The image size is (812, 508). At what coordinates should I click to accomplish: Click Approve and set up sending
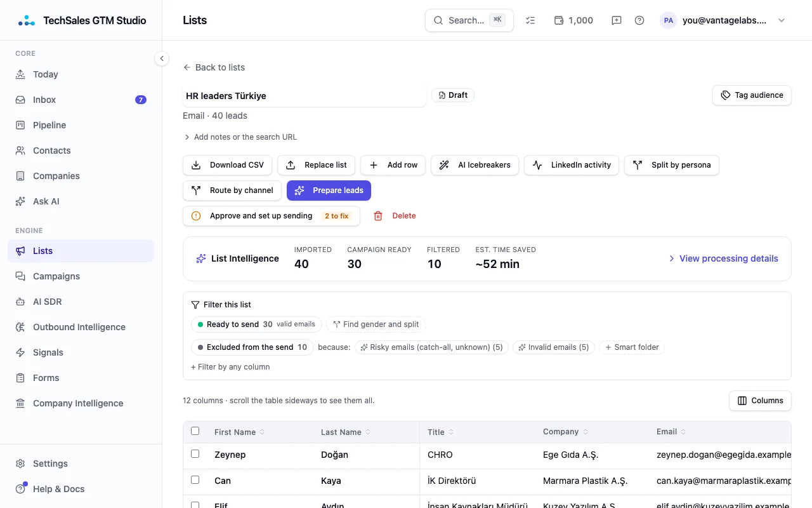coord(272,216)
